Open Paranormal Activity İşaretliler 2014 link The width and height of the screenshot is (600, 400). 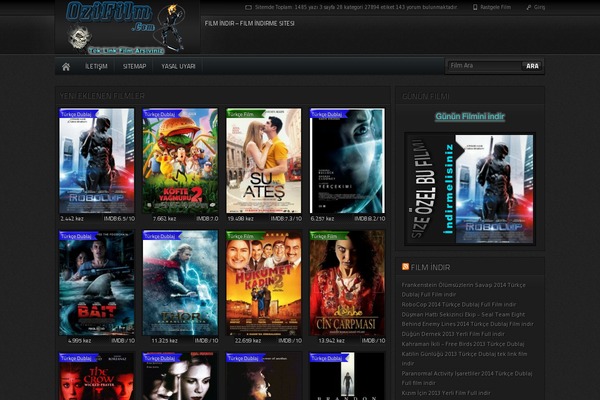[x=467, y=378]
